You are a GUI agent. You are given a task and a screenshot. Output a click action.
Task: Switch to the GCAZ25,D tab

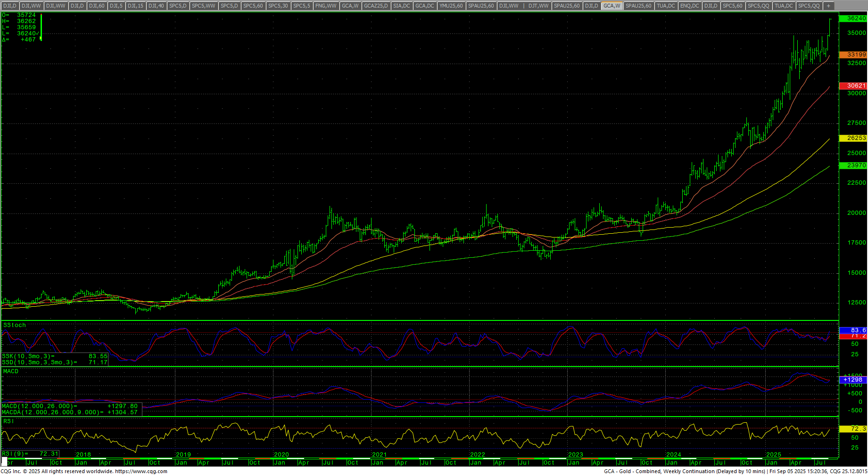pyautogui.click(x=376, y=6)
